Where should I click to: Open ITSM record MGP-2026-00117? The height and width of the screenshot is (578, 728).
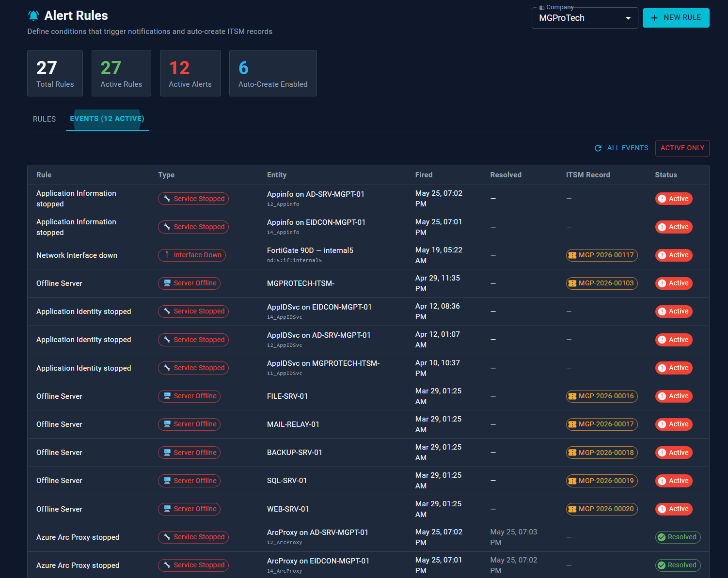[601, 255]
